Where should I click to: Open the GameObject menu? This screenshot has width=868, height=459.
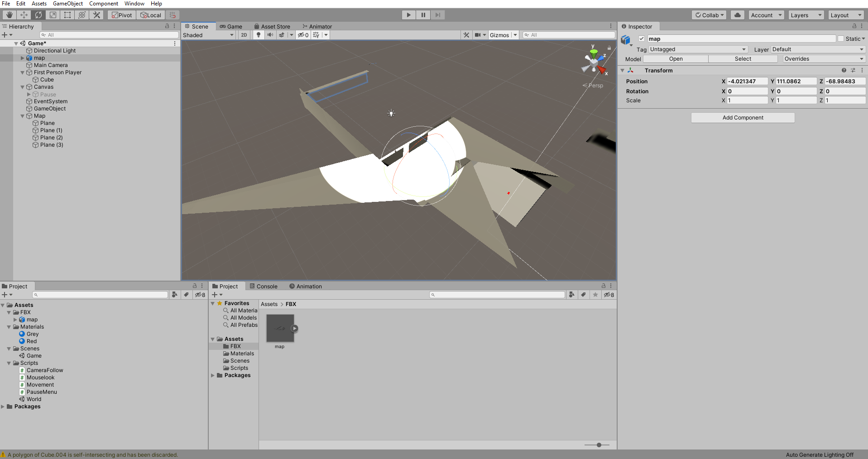[68, 4]
